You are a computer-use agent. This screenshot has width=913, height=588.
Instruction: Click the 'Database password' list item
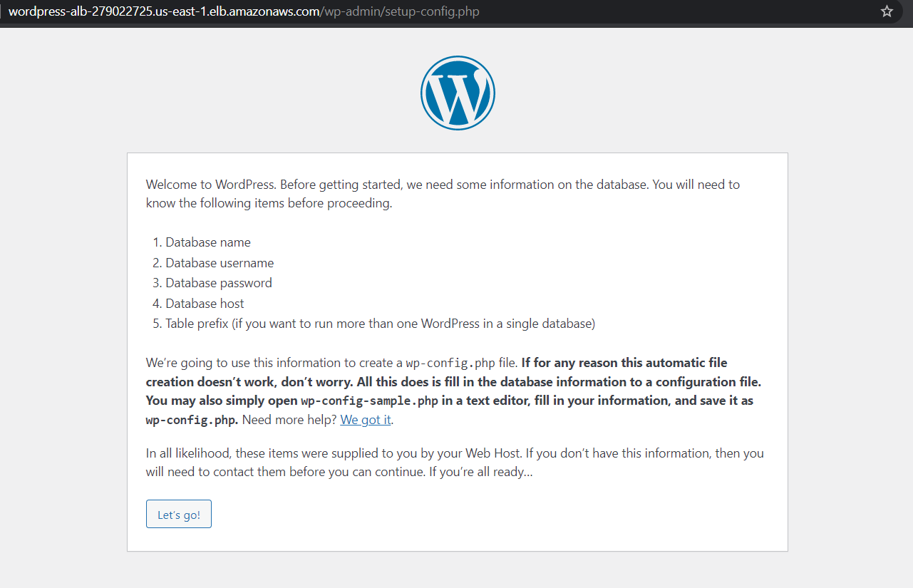click(219, 283)
